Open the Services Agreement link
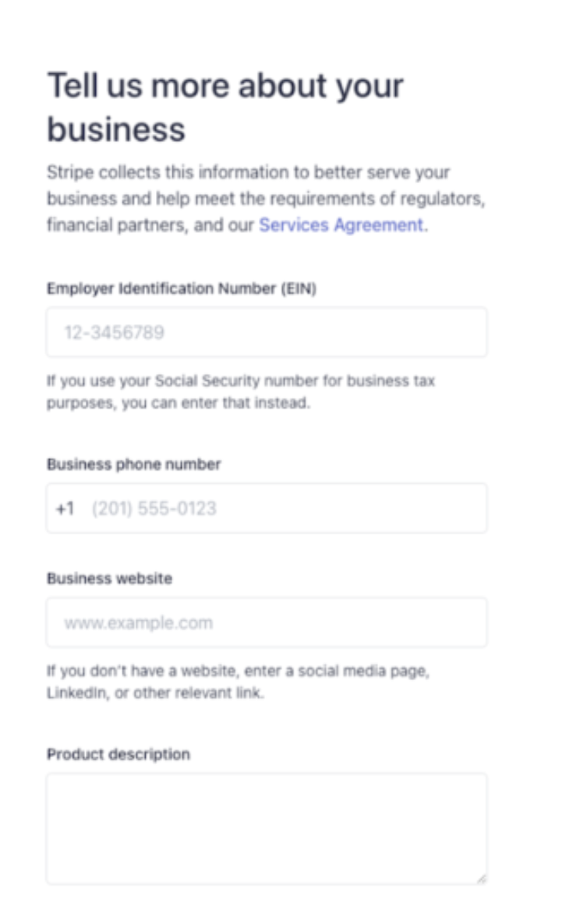This screenshot has width=566, height=924. click(x=341, y=225)
